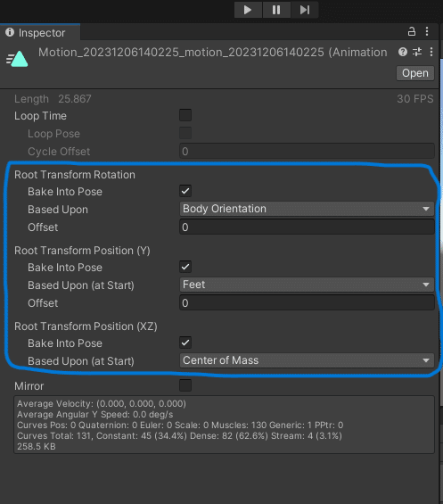Click the animation clip asset icon

tap(17, 59)
